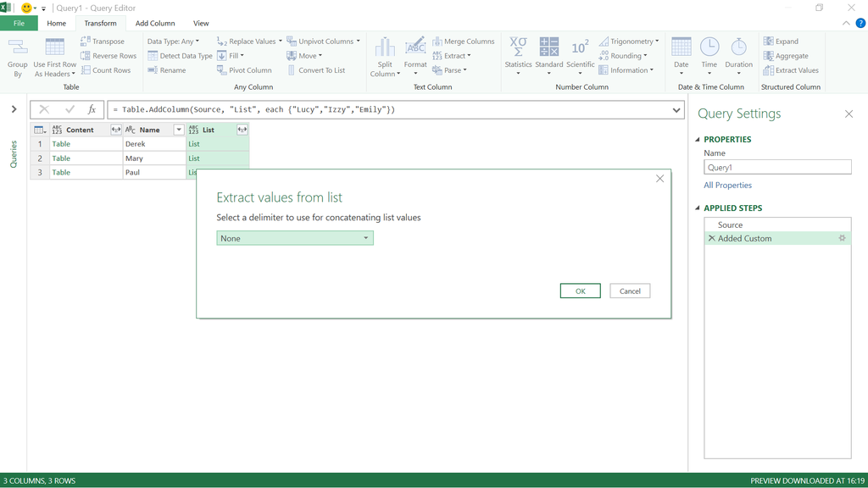Select the Group By tool

(x=17, y=56)
